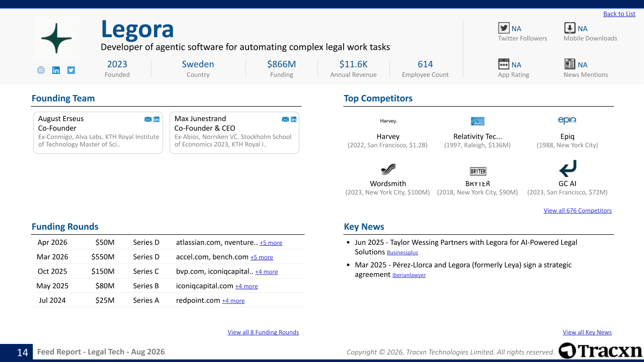Viewport: 644px width, 362px height.
Task: Open View all Key News link
Action: pyautogui.click(x=587, y=332)
